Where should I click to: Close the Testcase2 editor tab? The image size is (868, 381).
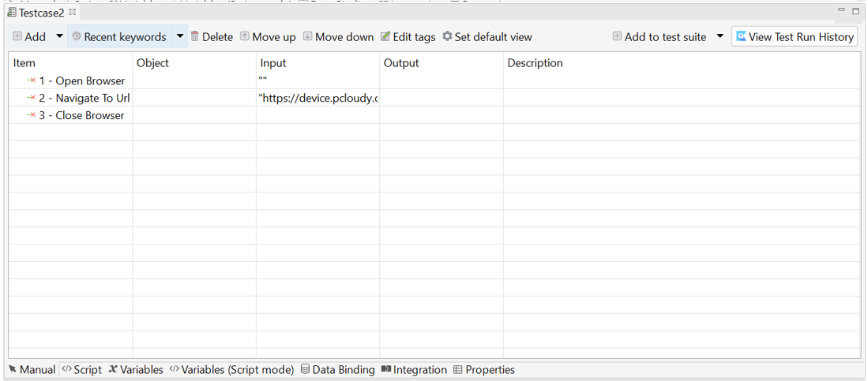(73, 13)
